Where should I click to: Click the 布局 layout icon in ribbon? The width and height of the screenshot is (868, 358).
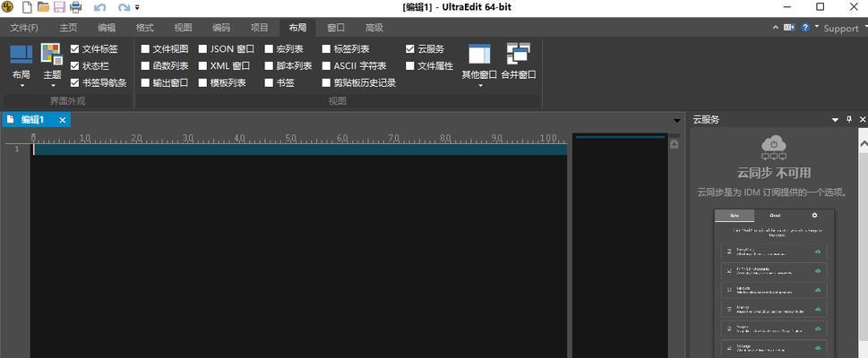pos(21,55)
